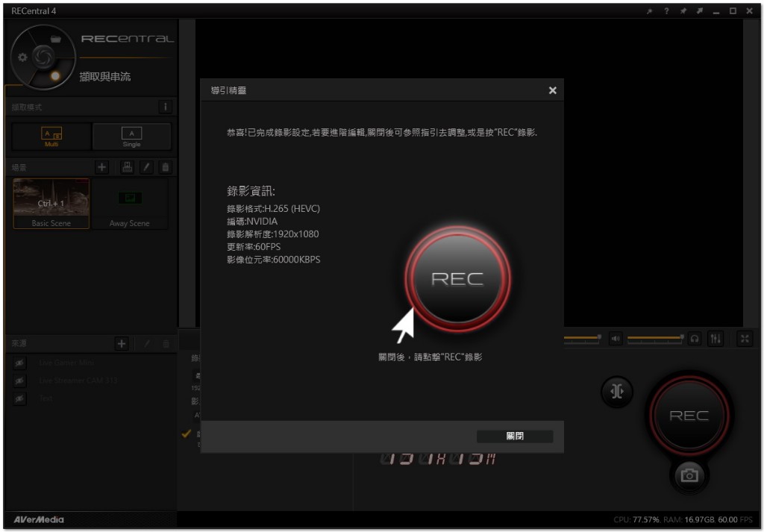The height and width of the screenshot is (532, 764).
Task: Toggle visibility of the Live Gamer Mini source
Action: point(19,363)
